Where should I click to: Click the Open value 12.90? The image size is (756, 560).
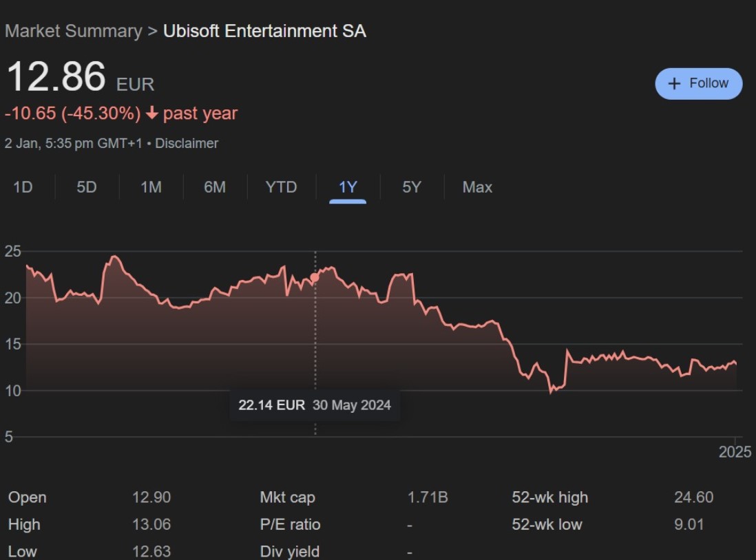[151, 497]
